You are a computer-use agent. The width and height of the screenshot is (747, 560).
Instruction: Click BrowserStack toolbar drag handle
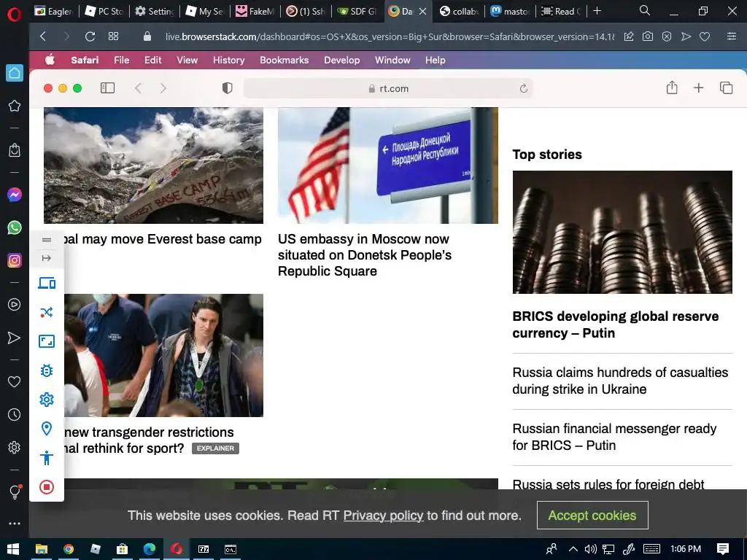click(47, 240)
